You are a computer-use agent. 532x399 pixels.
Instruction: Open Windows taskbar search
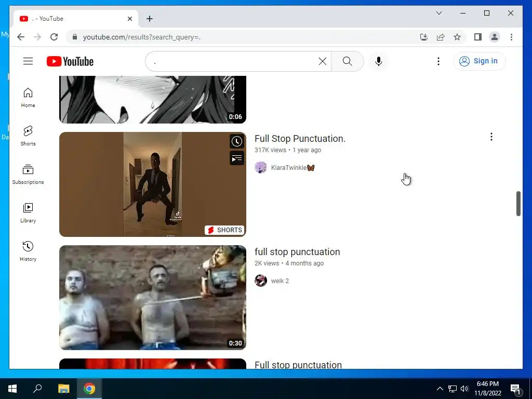[x=37, y=389]
